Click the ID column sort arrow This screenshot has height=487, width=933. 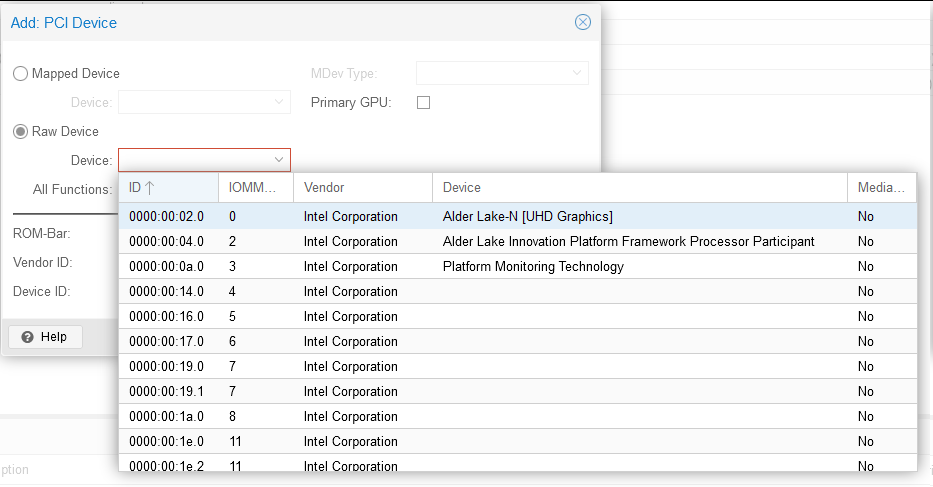click(149, 188)
